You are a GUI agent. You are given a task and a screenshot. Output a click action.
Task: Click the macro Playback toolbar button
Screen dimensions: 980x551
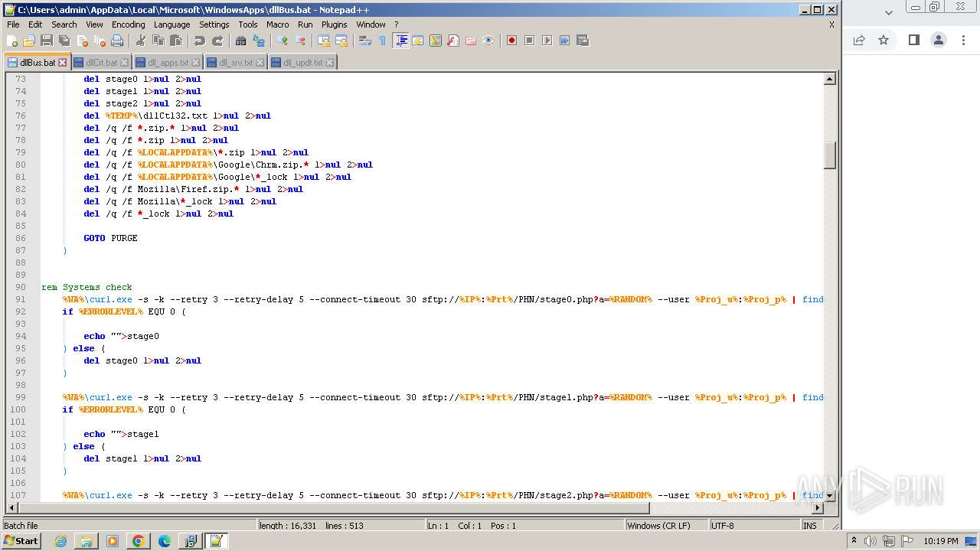pyautogui.click(x=547, y=41)
